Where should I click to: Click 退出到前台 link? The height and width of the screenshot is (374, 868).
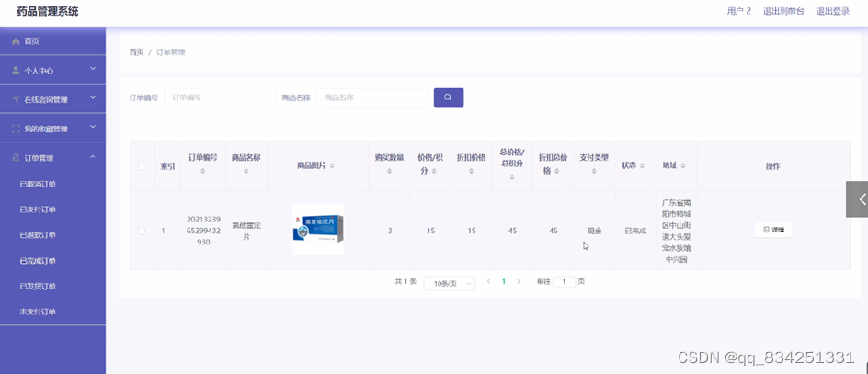(x=783, y=11)
